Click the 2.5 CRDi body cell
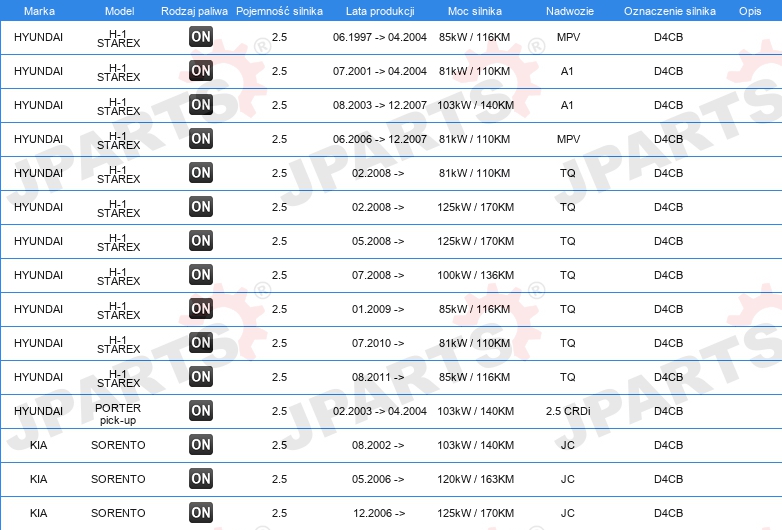This screenshot has width=782, height=530. pyautogui.click(x=567, y=411)
